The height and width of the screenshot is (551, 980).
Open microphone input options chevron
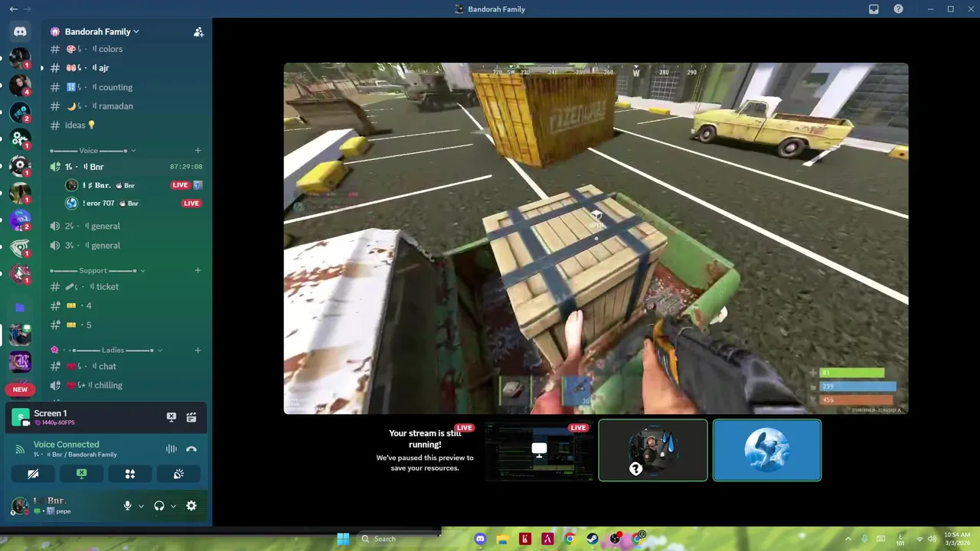pyautogui.click(x=141, y=506)
